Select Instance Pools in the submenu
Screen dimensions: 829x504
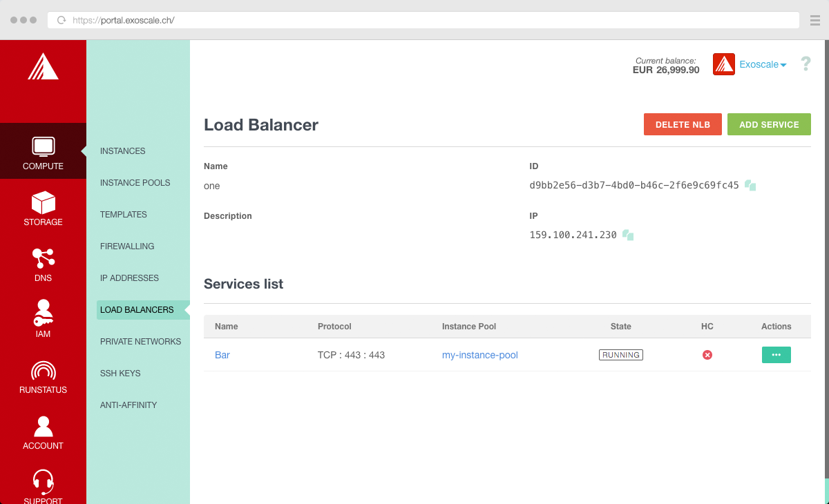135,183
